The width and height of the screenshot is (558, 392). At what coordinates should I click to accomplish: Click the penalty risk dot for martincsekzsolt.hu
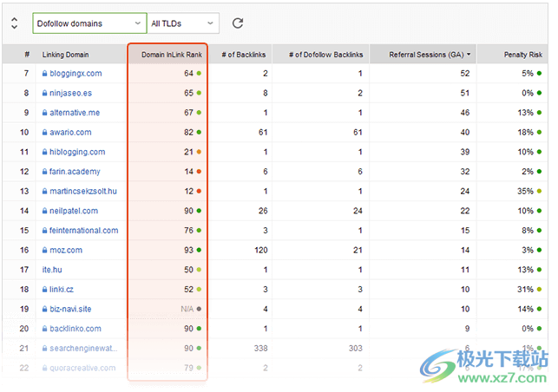tap(539, 191)
